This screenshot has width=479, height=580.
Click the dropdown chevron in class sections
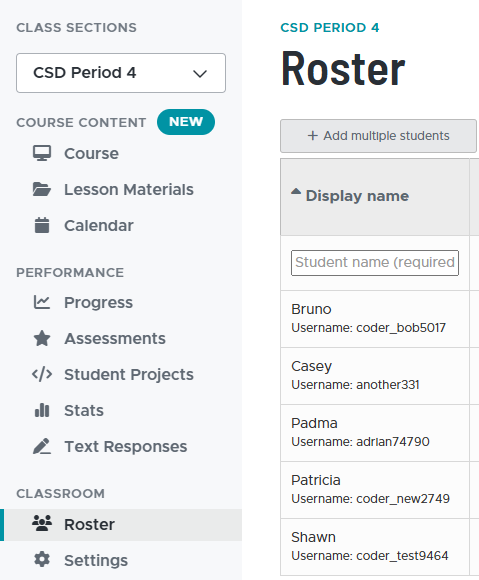pos(200,74)
